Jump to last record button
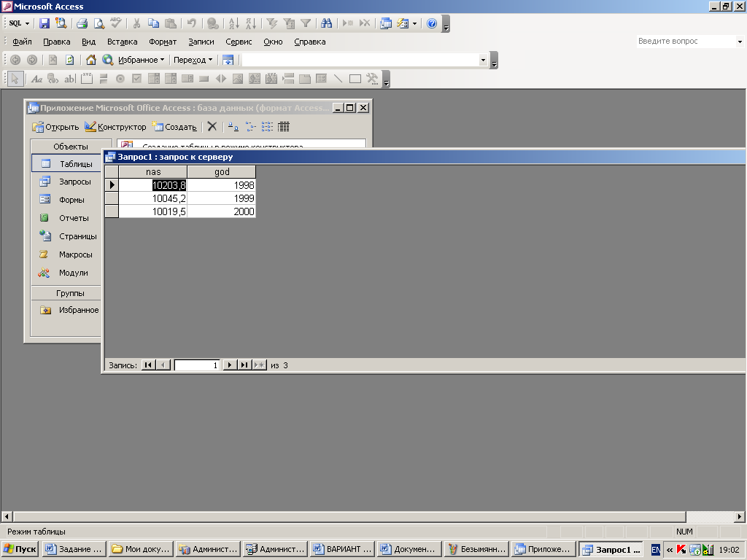This screenshot has width=747, height=560. click(244, 365)
